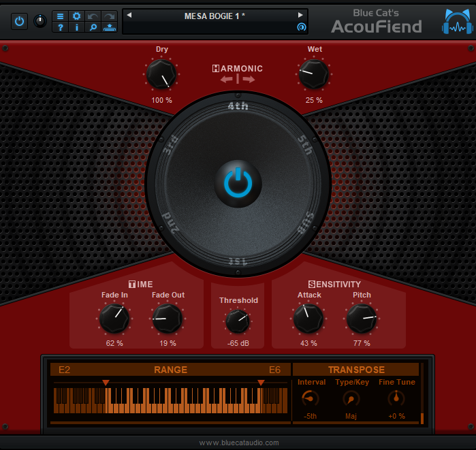Viewport: 476px width, 450px height.
Task: Click the redo arrow icon
Action: point(109,16)
